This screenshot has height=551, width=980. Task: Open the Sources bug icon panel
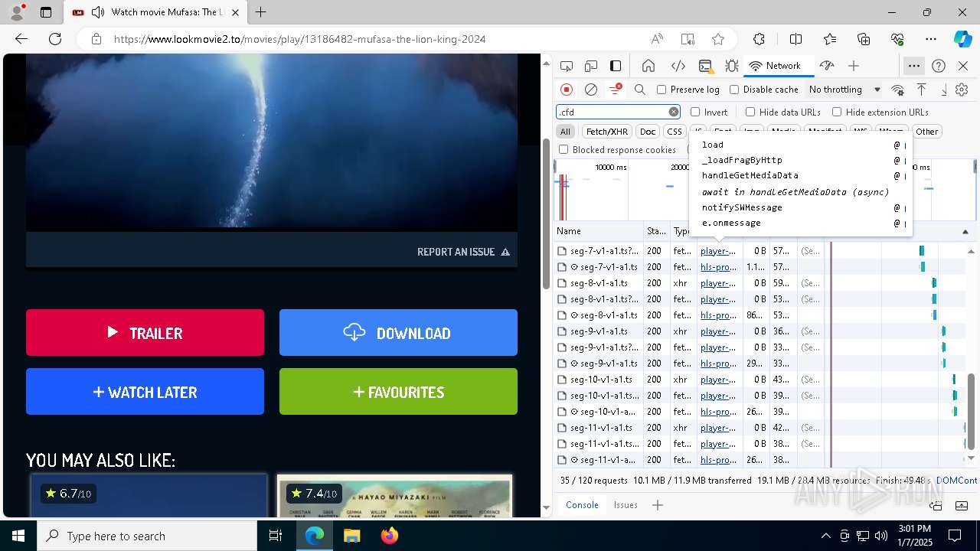pyautogui.click(x=732, y=66)
